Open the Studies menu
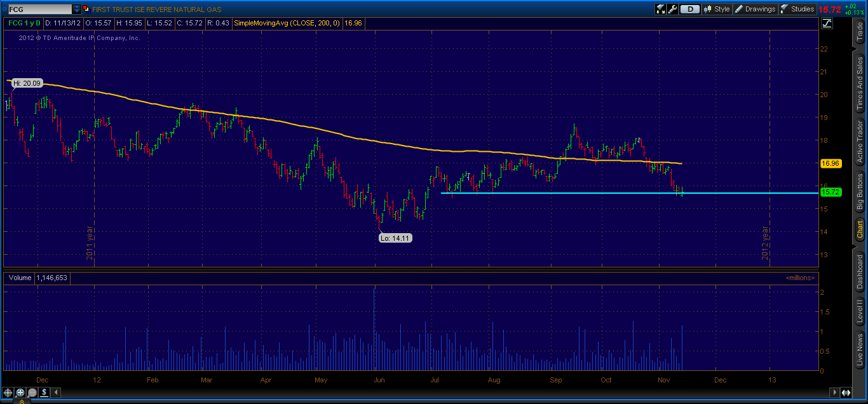 click(797, 9)
